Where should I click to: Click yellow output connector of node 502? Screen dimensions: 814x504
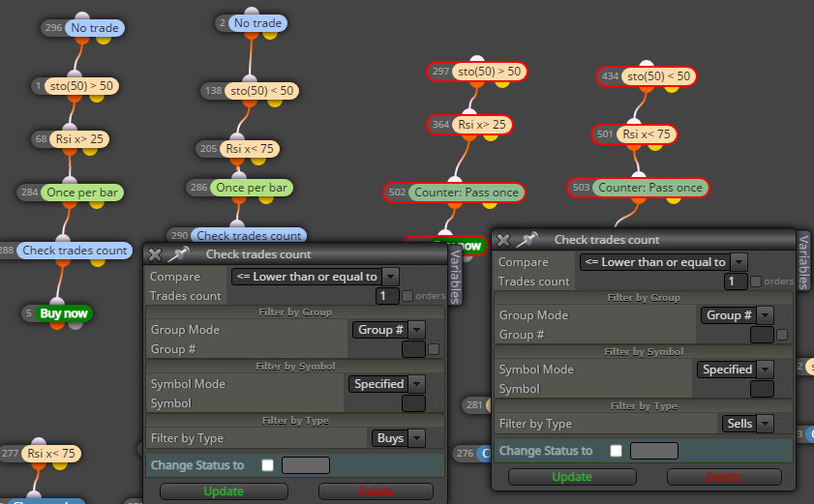(x=490, y=204)
